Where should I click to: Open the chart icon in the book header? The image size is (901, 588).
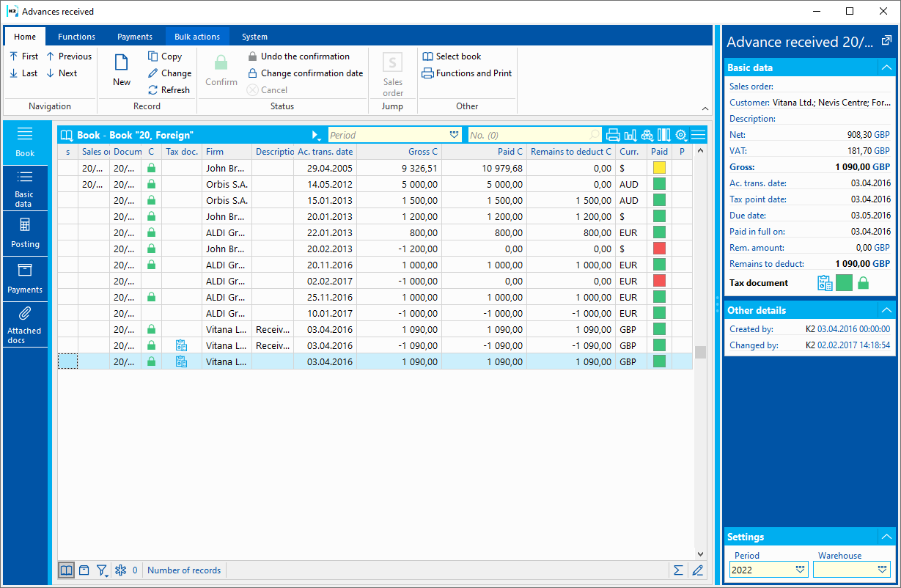pos(630,136)
